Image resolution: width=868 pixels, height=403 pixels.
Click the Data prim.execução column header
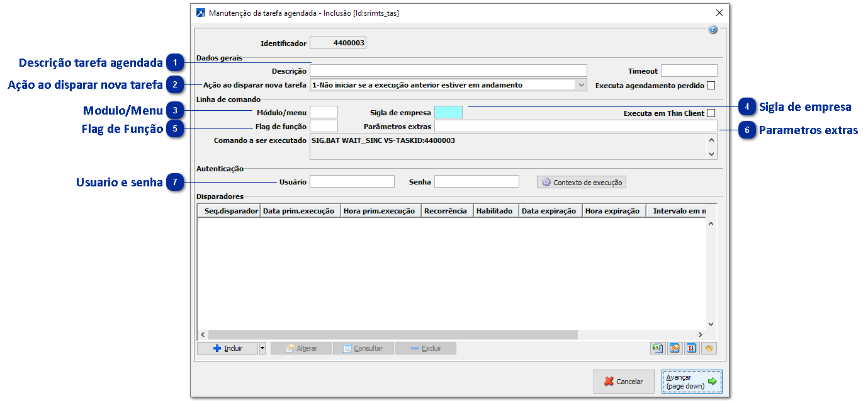(x=298, y=211)
